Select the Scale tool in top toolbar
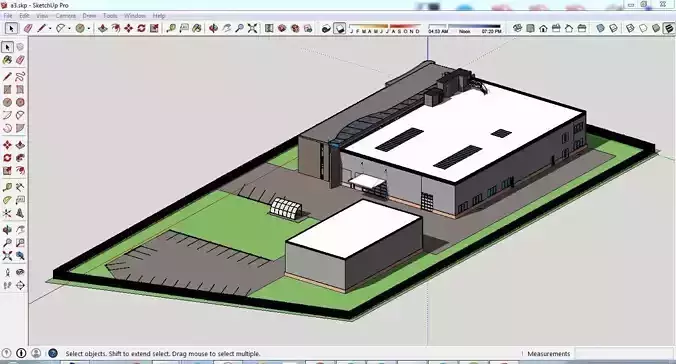Viewport: 676px width, 364px height. (x=154, y=28)
